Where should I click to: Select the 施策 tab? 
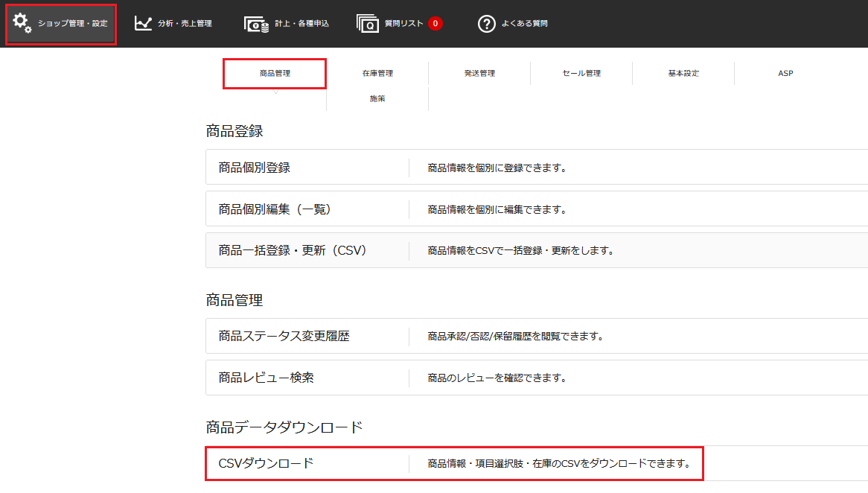(377, 98)
